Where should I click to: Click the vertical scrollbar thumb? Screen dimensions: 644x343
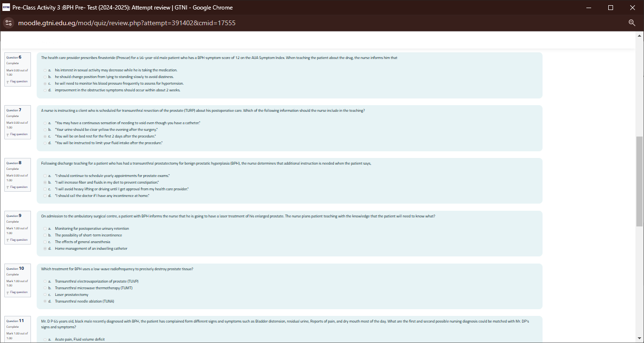(640, 181)
